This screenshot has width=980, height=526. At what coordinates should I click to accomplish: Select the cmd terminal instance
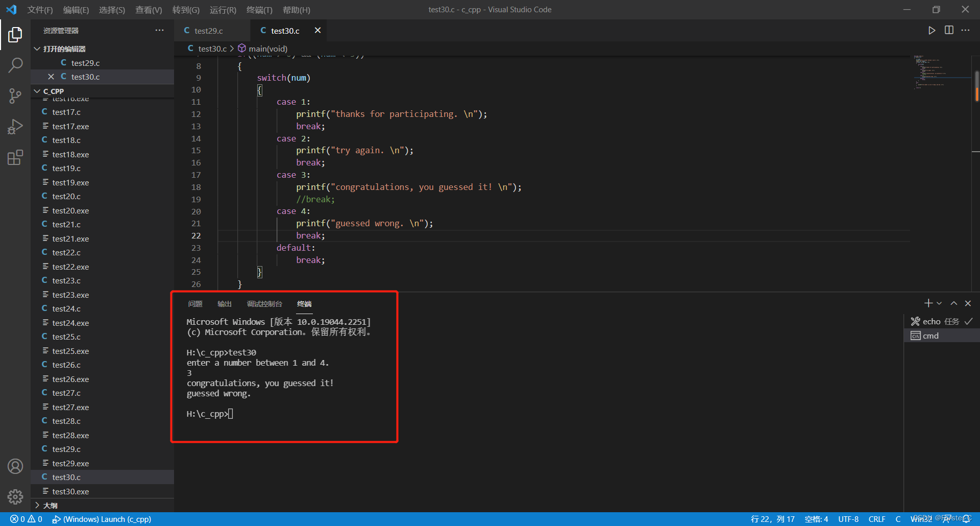pos(942,336)
